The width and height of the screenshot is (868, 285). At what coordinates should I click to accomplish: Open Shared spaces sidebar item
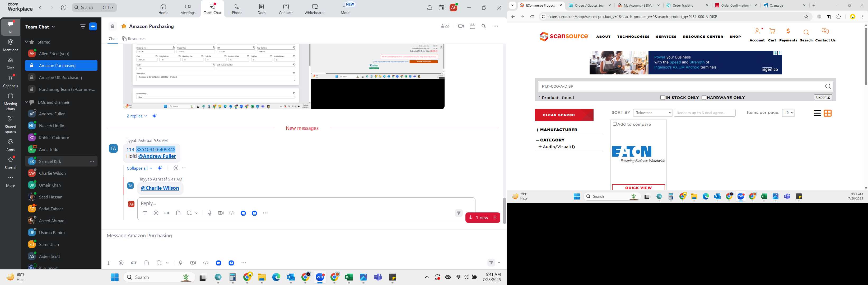pyautogui.click(x=11, y=125)
